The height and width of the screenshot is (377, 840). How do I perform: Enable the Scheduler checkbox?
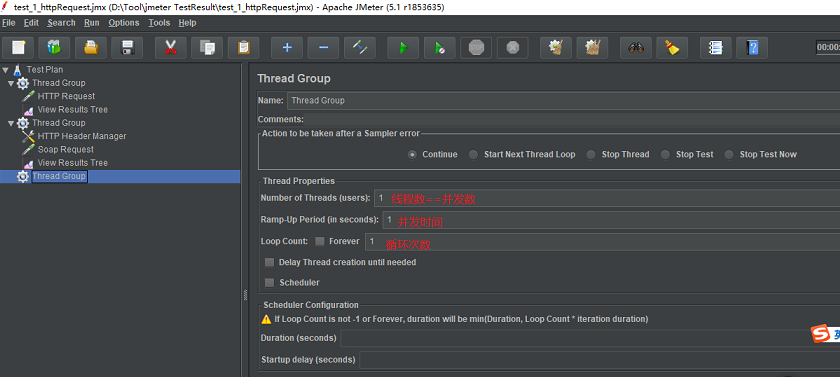[x=269, y=282]
